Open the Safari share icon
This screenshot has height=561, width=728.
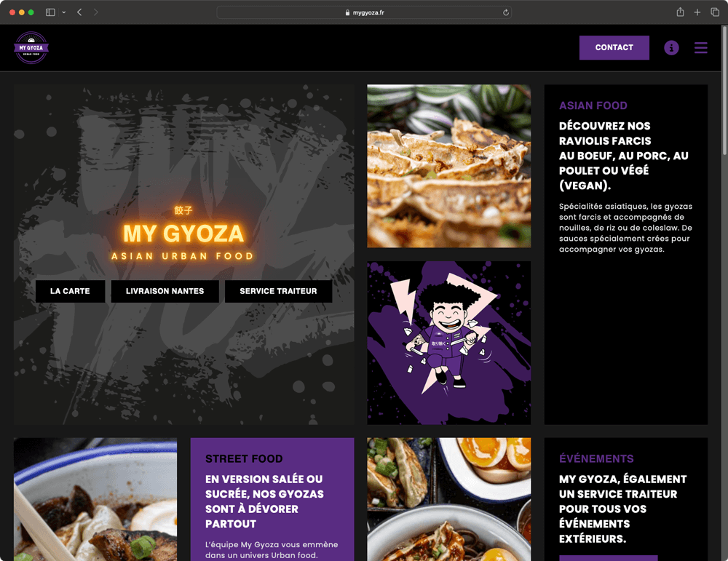coord(680,12)
